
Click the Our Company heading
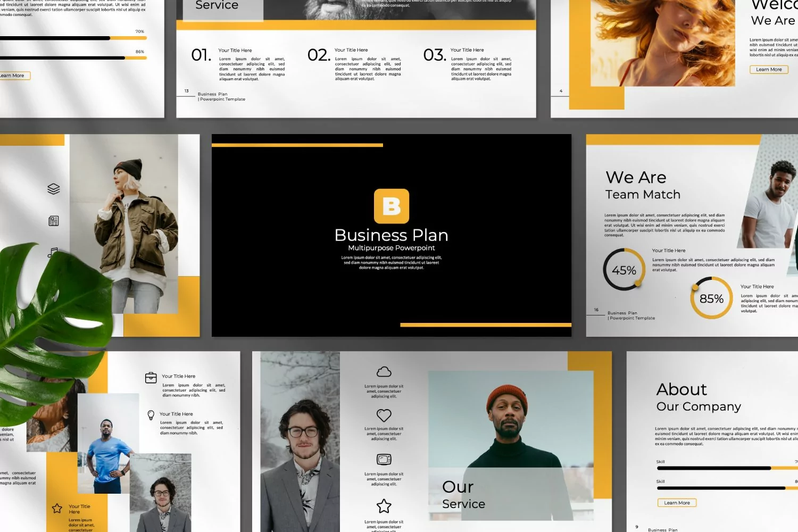(699, 407)
